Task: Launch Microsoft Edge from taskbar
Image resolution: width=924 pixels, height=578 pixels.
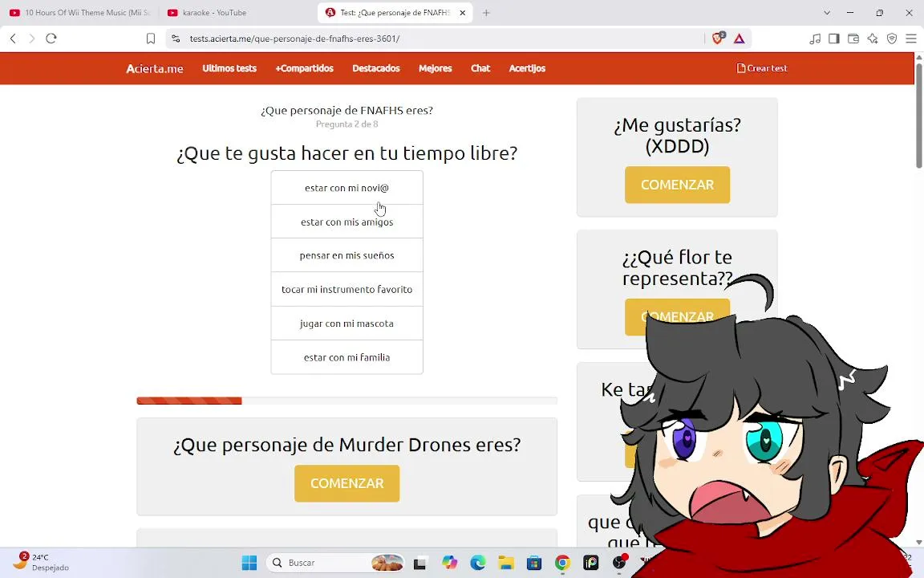Action: (478, 563)
